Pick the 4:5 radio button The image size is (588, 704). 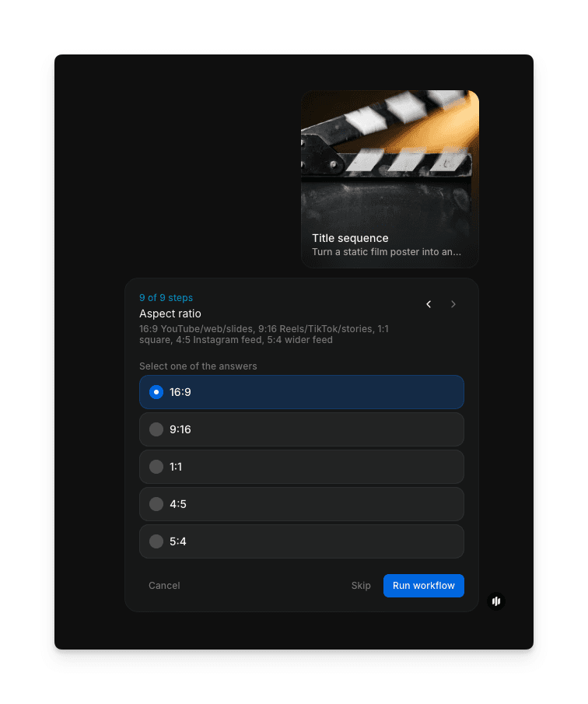coord(156,504)
